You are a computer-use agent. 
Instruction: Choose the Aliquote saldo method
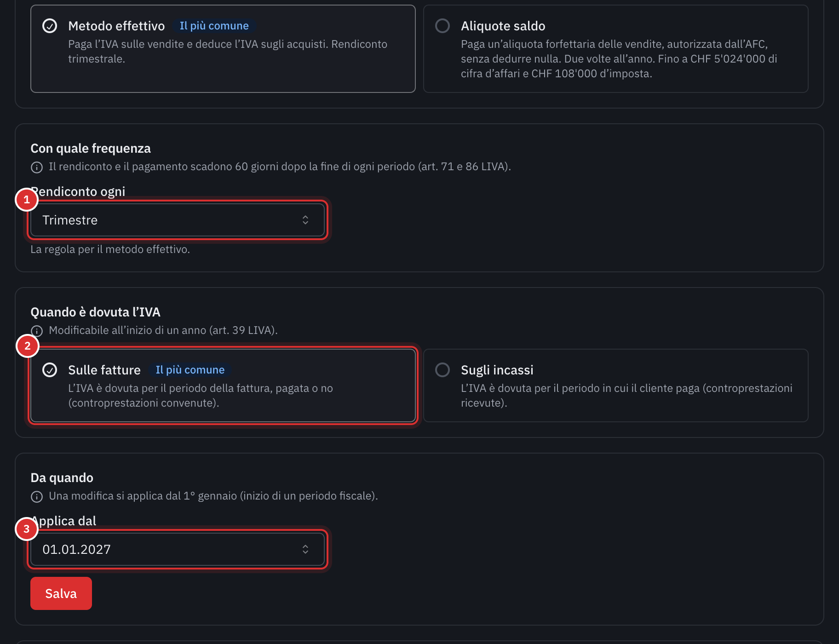coord(615,49)
